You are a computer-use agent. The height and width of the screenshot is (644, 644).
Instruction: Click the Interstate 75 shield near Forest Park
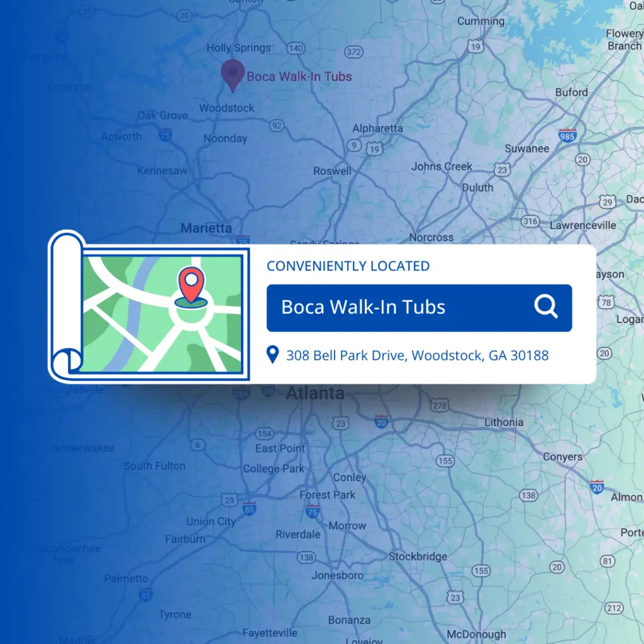313,512
